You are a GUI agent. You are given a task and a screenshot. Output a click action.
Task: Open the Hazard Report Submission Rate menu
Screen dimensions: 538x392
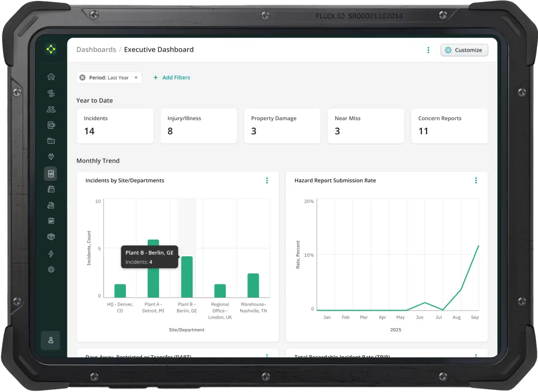click(x=476, y=180)
